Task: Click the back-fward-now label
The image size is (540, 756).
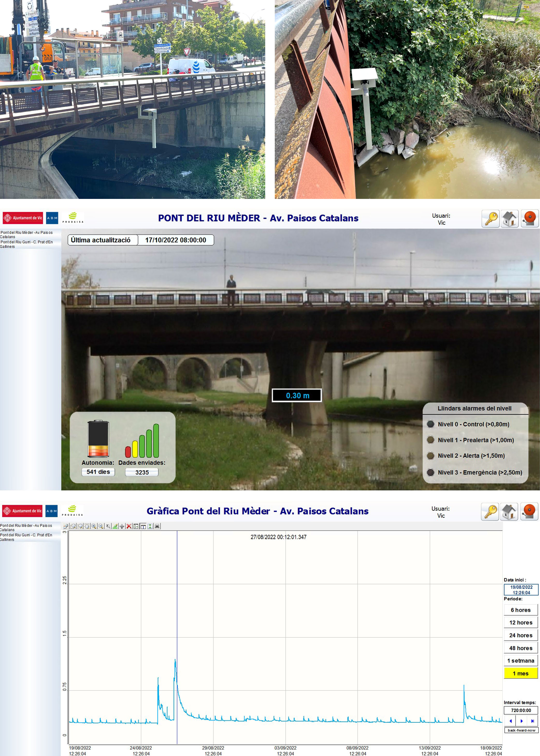Action: tap(521, 730)
